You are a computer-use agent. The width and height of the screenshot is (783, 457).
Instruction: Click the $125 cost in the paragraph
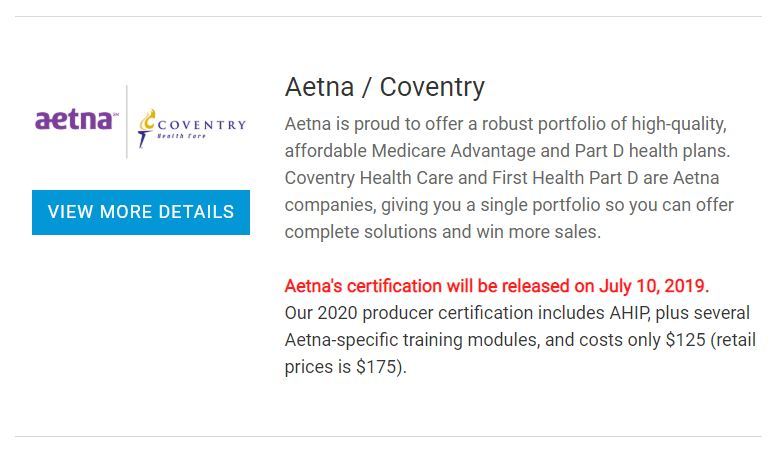(685, 340)
